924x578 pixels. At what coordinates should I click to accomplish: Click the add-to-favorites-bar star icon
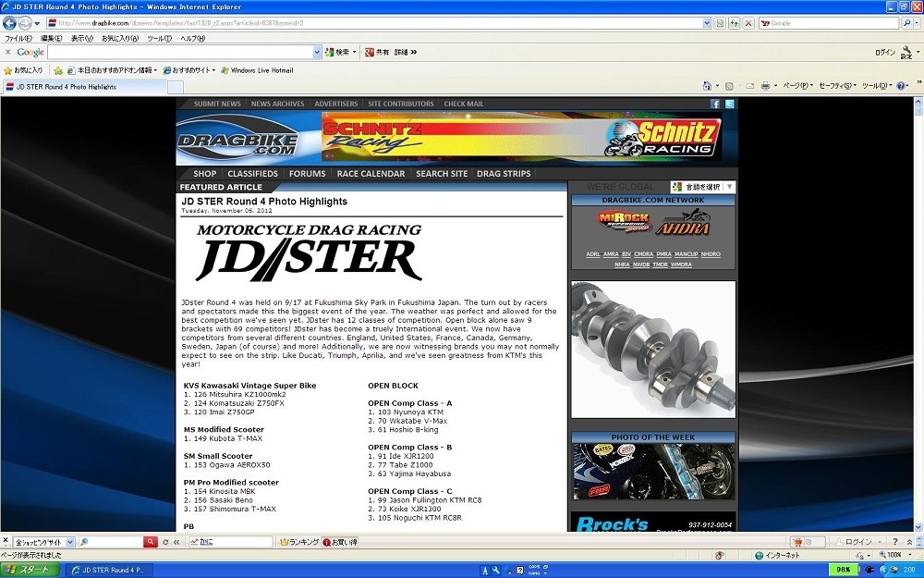(57, 70)
